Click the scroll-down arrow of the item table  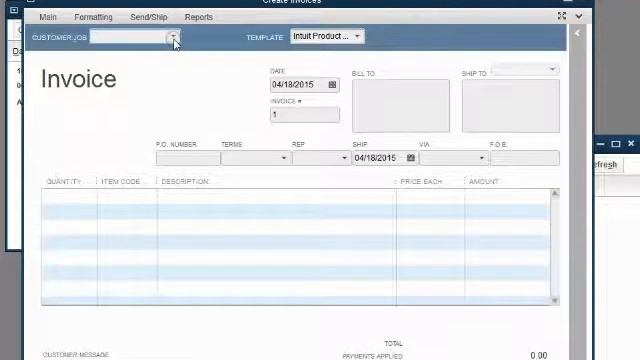[555, 301]
